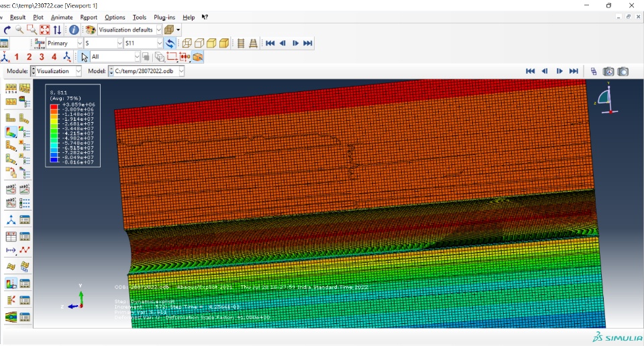The width and height of the screenshot is (644, 346).
Task: Open the S output variable dropdown
Action: click(103, 43)
